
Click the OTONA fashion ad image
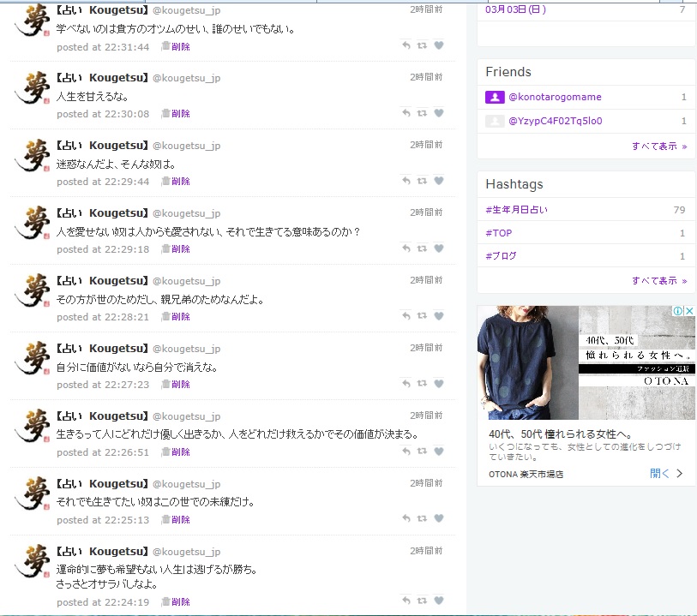[x=586, y=362]
